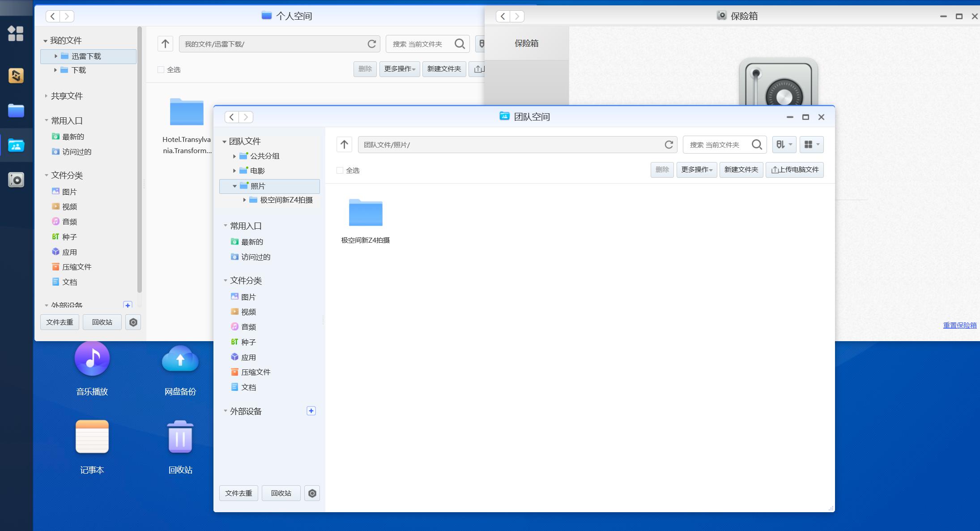
Task: Go up one level in 团队空间
Action: [344, 145]
